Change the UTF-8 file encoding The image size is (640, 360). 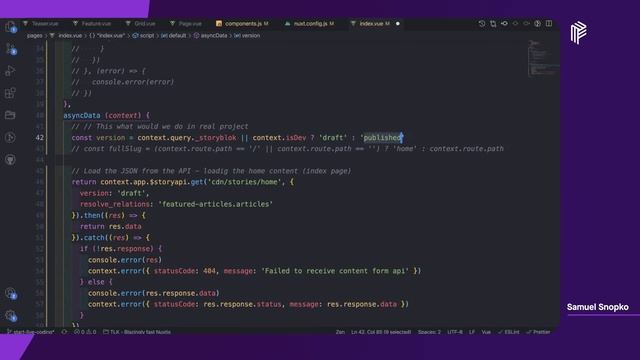click(455, 332)
